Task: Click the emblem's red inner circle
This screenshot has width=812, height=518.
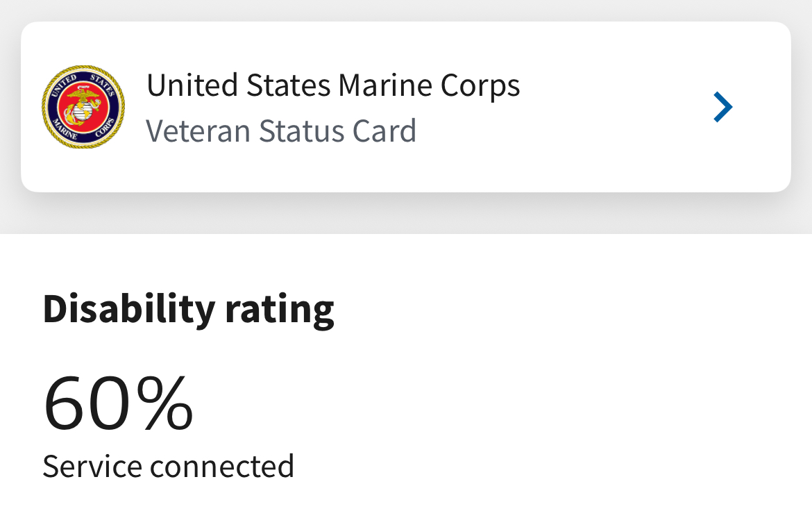Action: point(83,107)
